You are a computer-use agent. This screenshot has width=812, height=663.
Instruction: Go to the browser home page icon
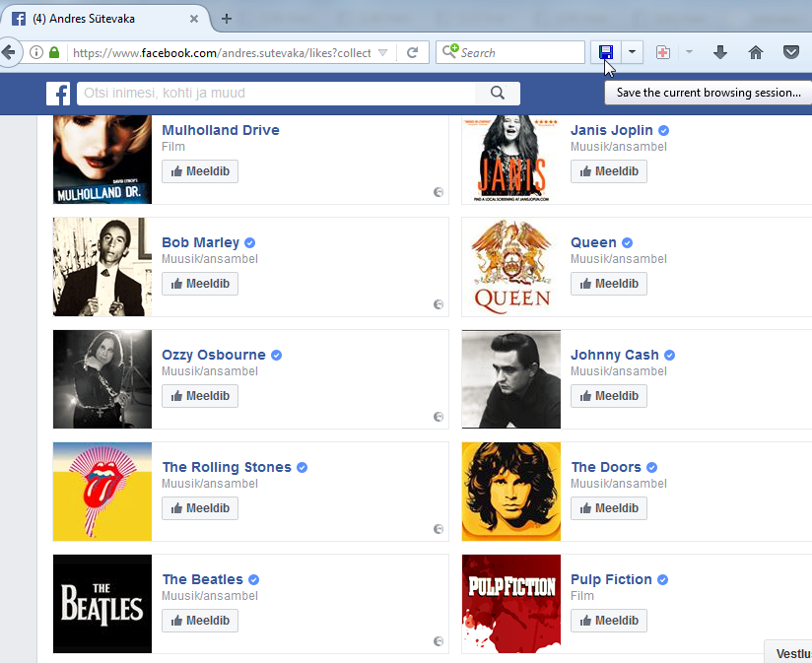[x=756, y=52]
